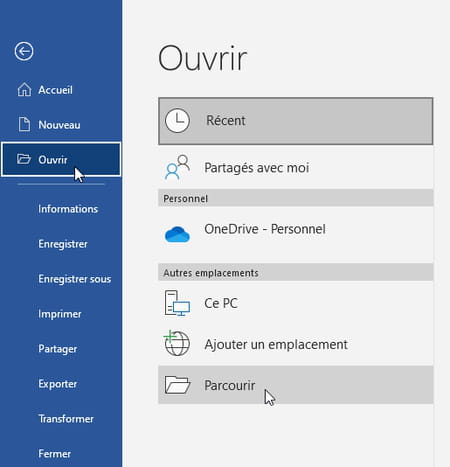Select Transformer in the sidebar
The image size is (450, 467).
(66, 419)
